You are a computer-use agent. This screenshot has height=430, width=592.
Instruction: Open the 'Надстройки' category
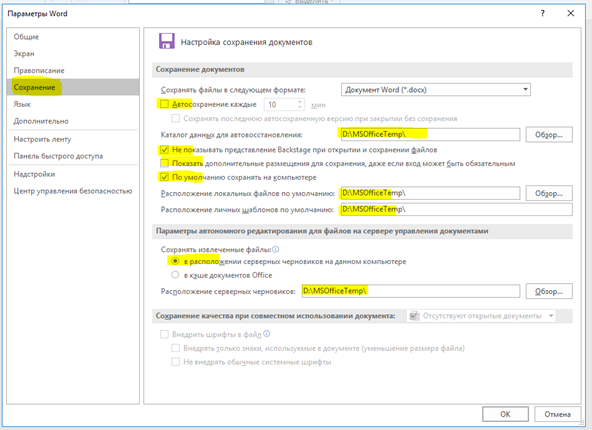[73, 174]
